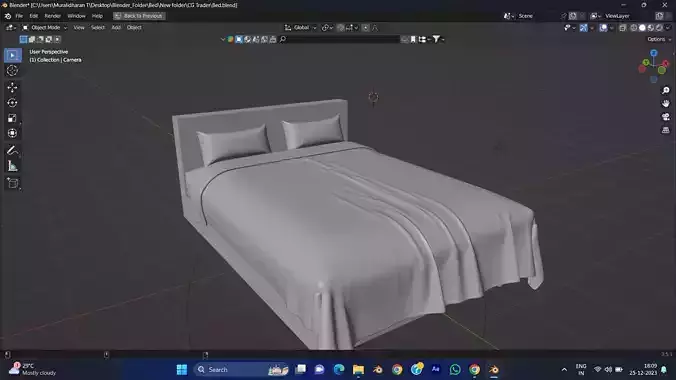Toggle the snap magnet icon
676x380 pixels.
[341, 28]
